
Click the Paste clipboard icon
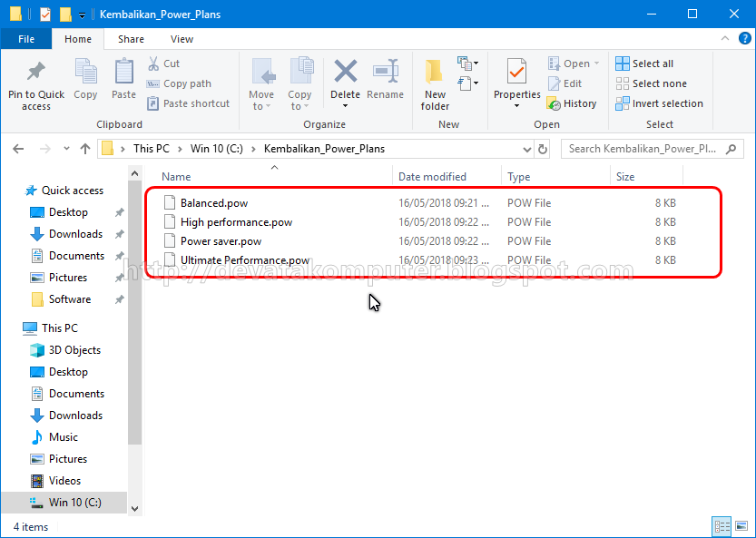pos(124,73)
